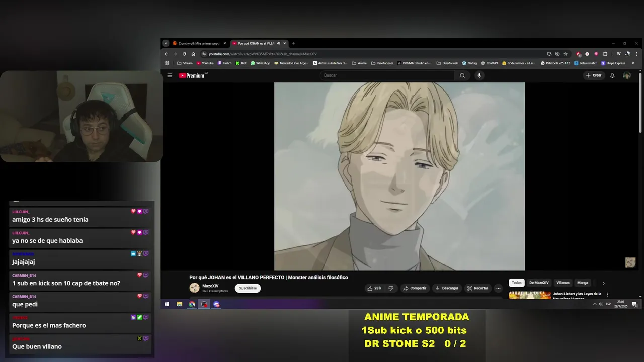The width and height of the screenshot is (644, 362).
Task: Focus the Buscar search field
Action: click(387, 75)
